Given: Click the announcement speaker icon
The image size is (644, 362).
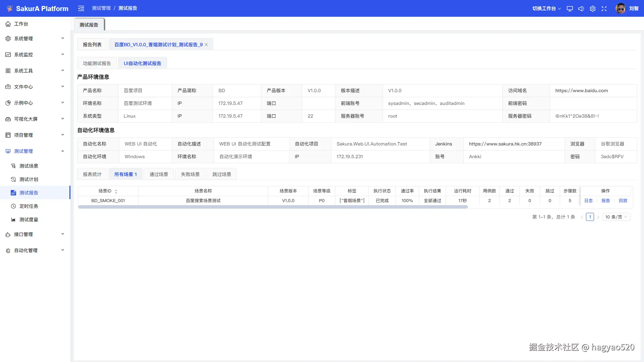Looking at the screenshot, I should coord(581,9).
